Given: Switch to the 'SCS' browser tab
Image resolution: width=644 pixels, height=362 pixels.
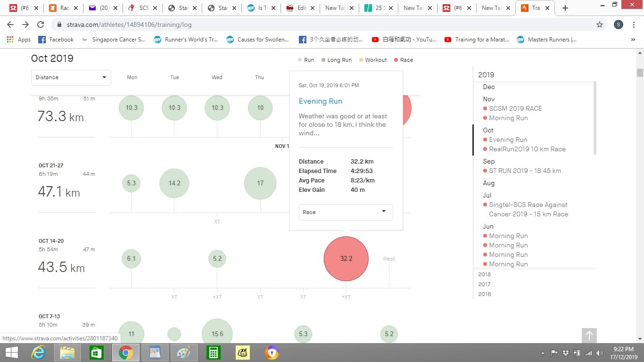Looking at the screenshot, I should pos(142,8).
